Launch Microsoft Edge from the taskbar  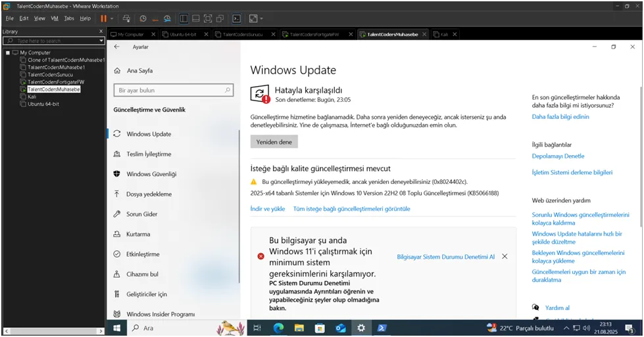[x=278, y=328]
